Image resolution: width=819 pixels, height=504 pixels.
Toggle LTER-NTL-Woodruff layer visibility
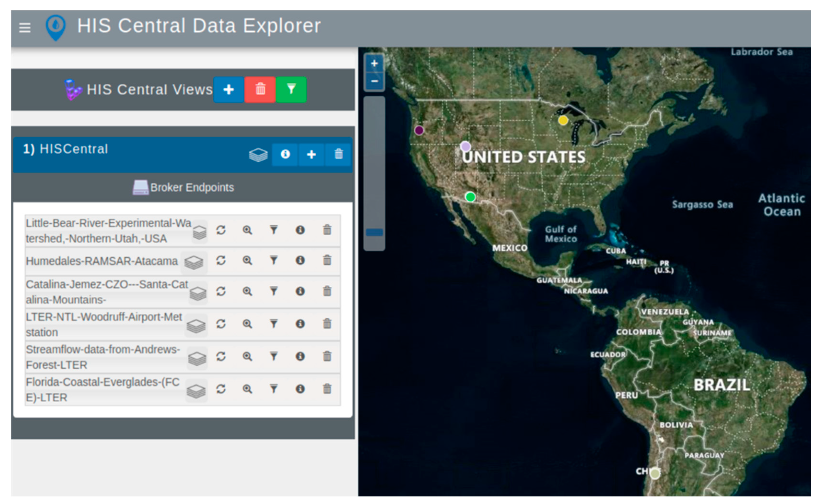(196, 326)
